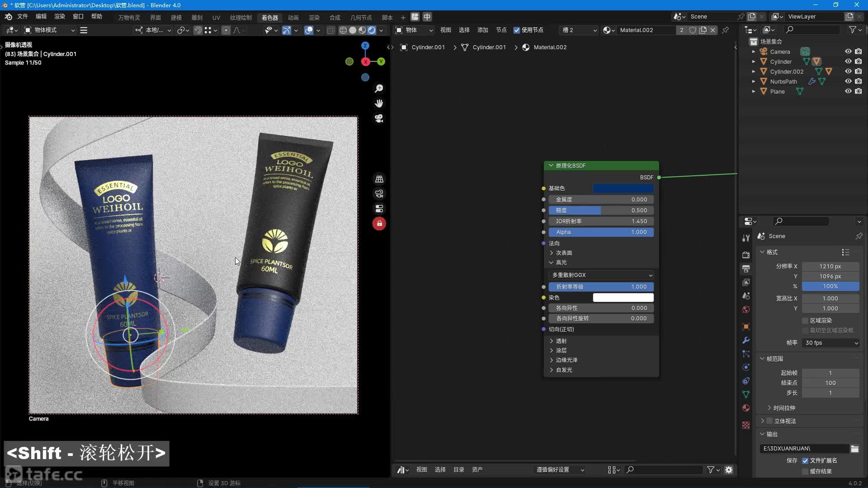Open the Modifiers wrench tab
This screenshot has height=488, width=868.
(x=746, y=340)
